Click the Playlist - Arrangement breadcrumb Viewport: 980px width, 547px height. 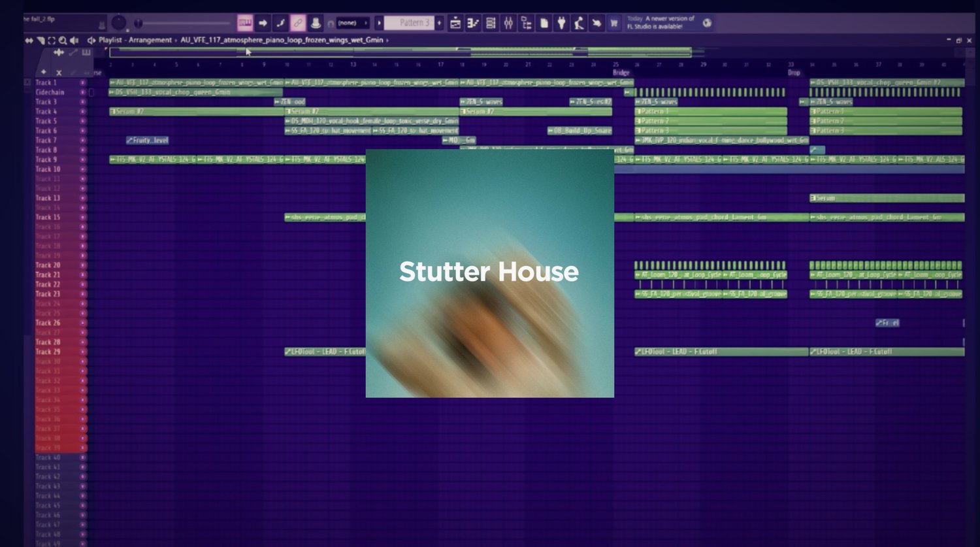coord(135,40)
